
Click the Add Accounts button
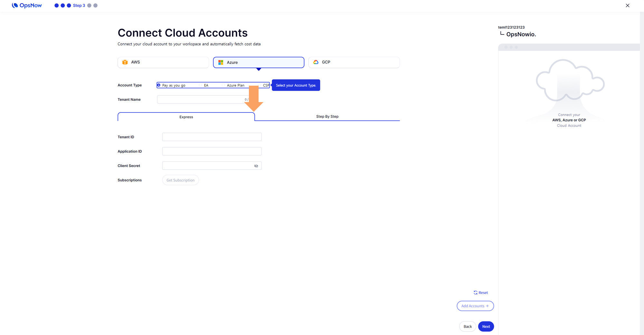(x=475, y=306)
